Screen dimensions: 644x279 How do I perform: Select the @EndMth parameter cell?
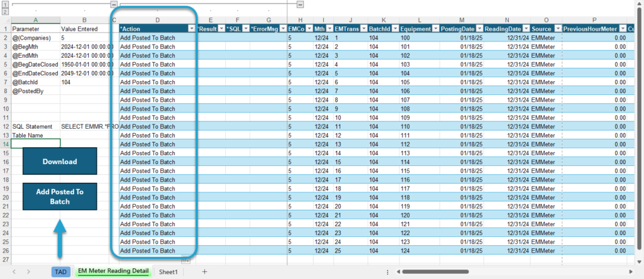tap(36, 55)
